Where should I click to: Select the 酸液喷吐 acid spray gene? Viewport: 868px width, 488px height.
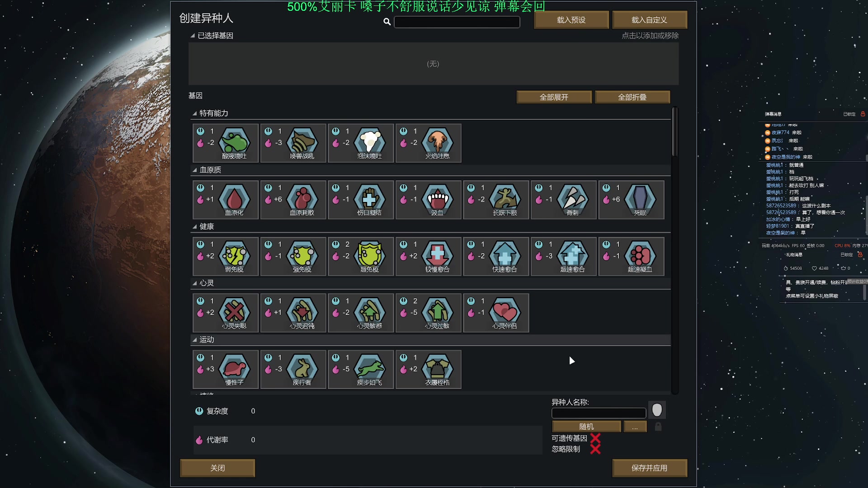coord(225,143)
